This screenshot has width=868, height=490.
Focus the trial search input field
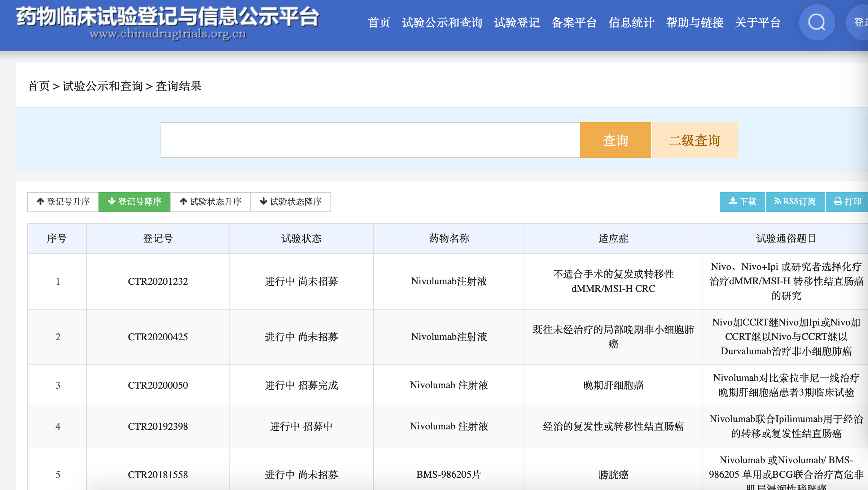click(x=370, y=140)
